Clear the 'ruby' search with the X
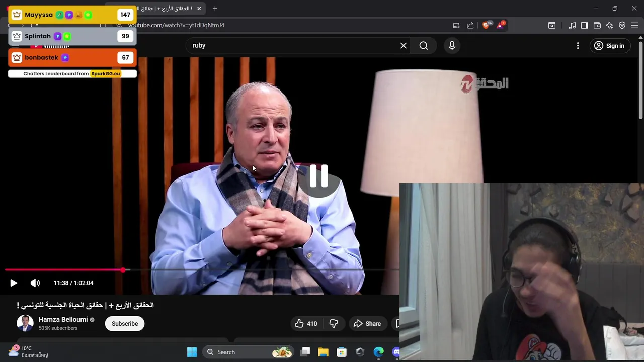This screenshot has width=644, height=362. click(x=404, y=46)
